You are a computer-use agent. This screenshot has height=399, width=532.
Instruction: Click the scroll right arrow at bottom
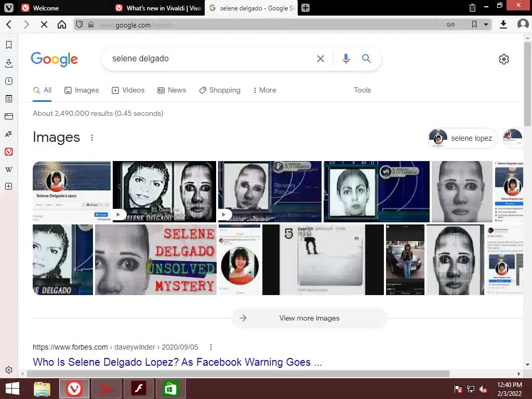click(519, 374)
